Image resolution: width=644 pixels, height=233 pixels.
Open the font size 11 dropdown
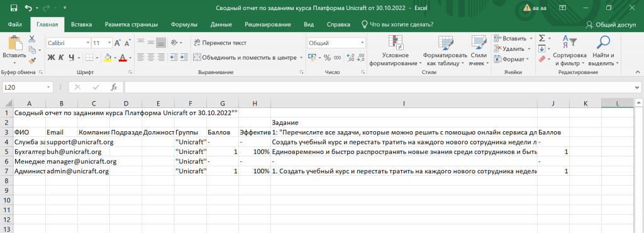(109, 43)
